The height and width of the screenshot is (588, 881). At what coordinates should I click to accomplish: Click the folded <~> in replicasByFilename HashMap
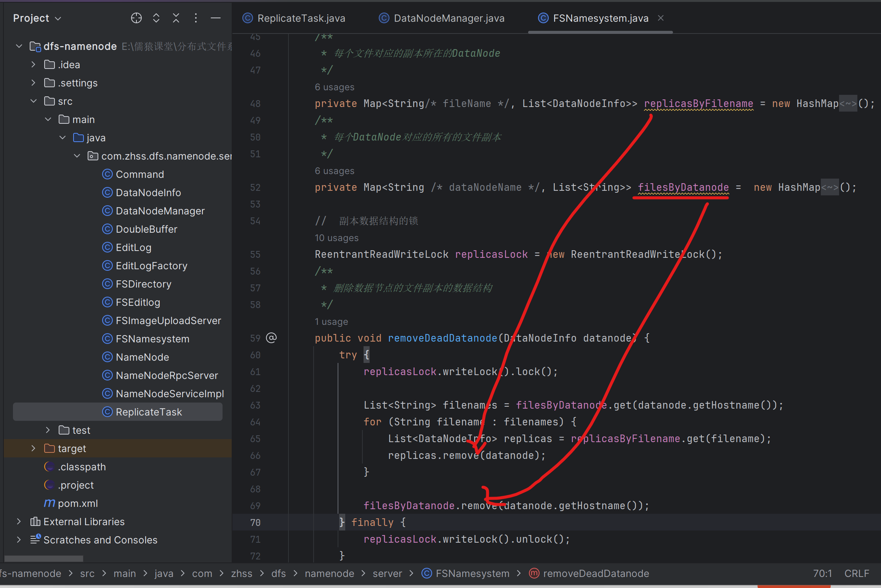848,104
